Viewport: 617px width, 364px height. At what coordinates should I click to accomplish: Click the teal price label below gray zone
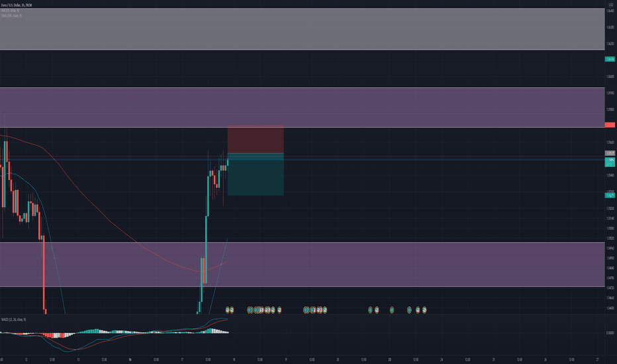[610, 59]
